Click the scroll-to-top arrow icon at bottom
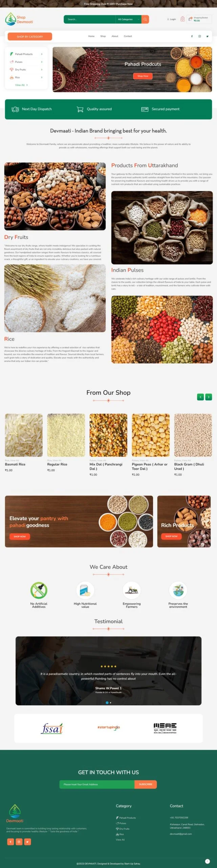 pyautogui.click(x=208, y=861)
